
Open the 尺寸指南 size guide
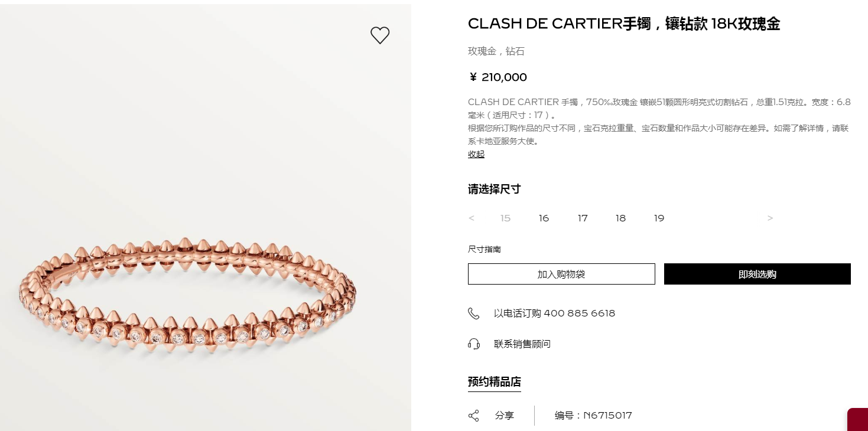(485, 249)
